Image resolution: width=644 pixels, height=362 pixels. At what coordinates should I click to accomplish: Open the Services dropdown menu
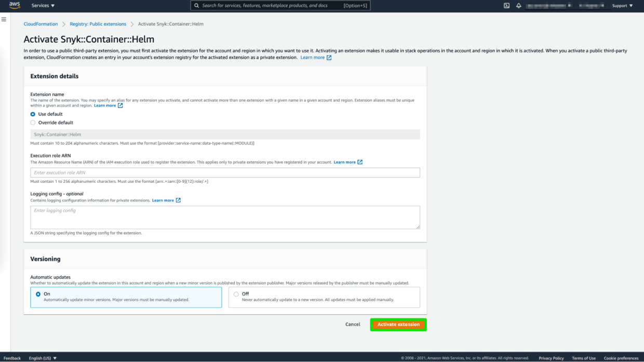click(43, 6)
